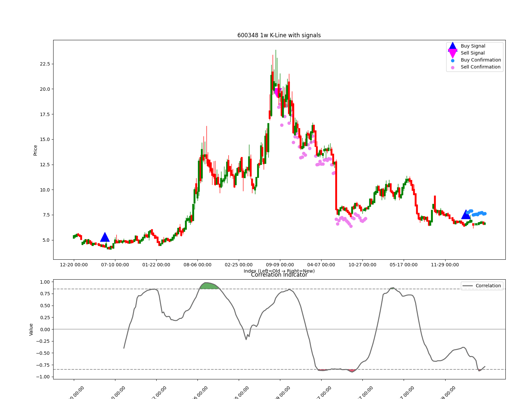Click the 11-29 00:00 x-axis tick label
The image size is (532, 399).
click(445, 265)
